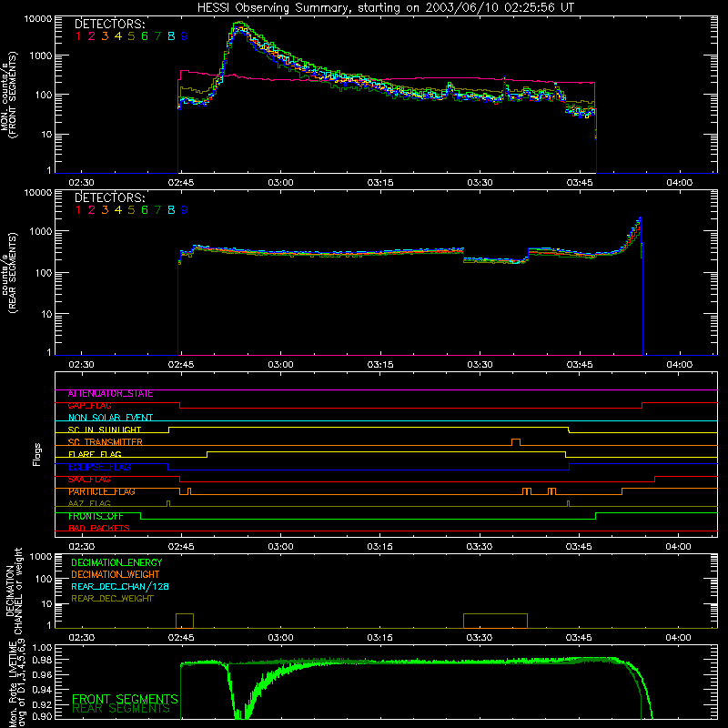Screen dimensions: 728x728
Task: Select cyan detector number 8 in front segments legend
Action: click(x=171, y=36)
